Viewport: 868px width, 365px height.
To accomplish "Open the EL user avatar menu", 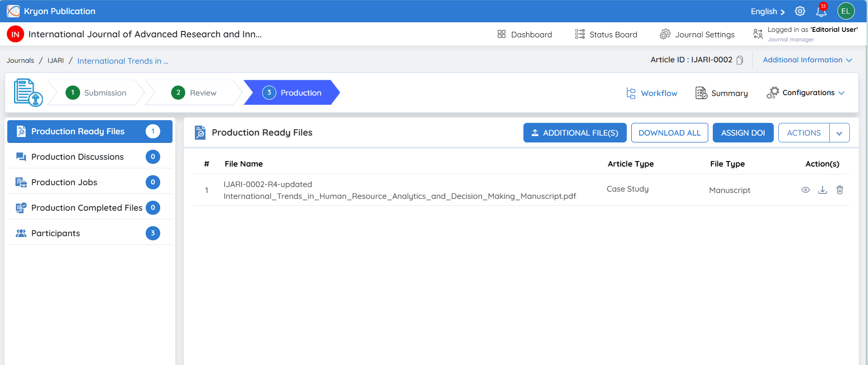I will (846, 11).
